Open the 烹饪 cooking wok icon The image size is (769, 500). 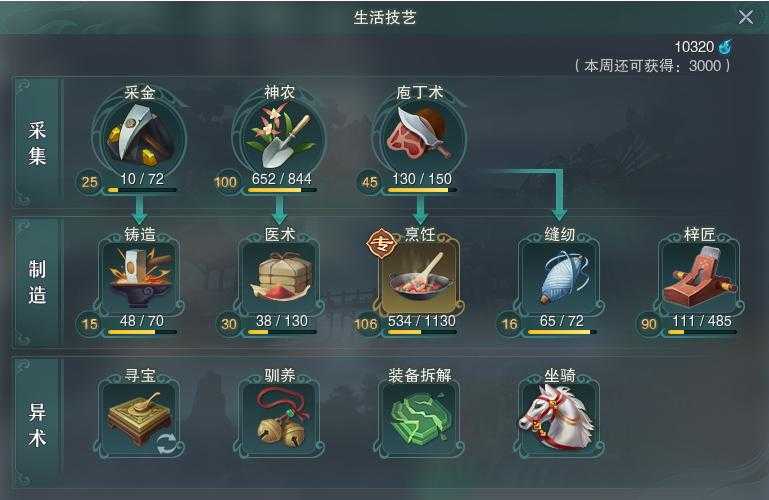420,277
